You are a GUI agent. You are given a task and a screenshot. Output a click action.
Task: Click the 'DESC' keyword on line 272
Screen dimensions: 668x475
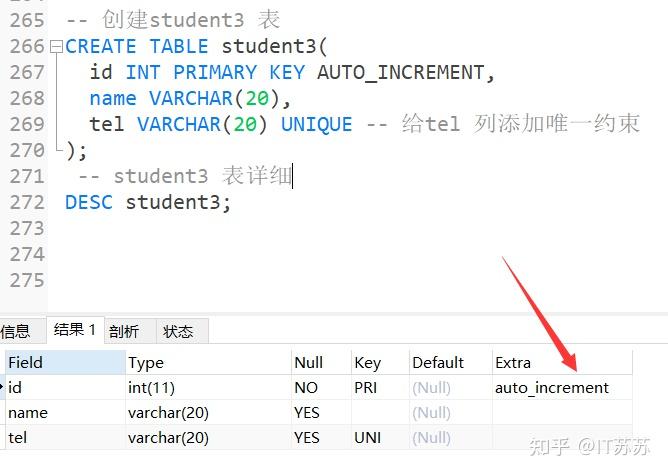coord(89,202)
